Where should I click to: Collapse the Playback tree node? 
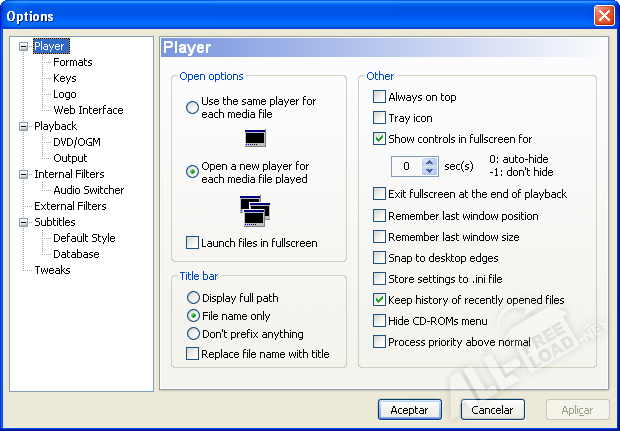pos(24,126)
